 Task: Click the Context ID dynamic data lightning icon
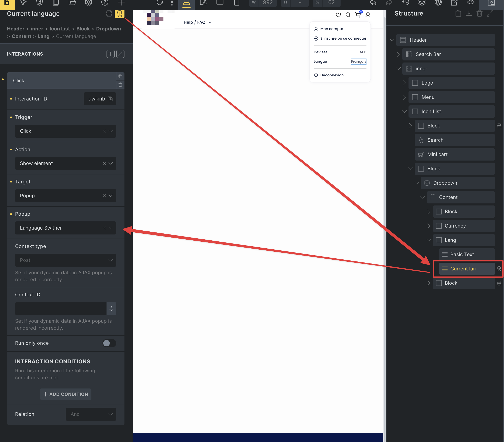111,309
